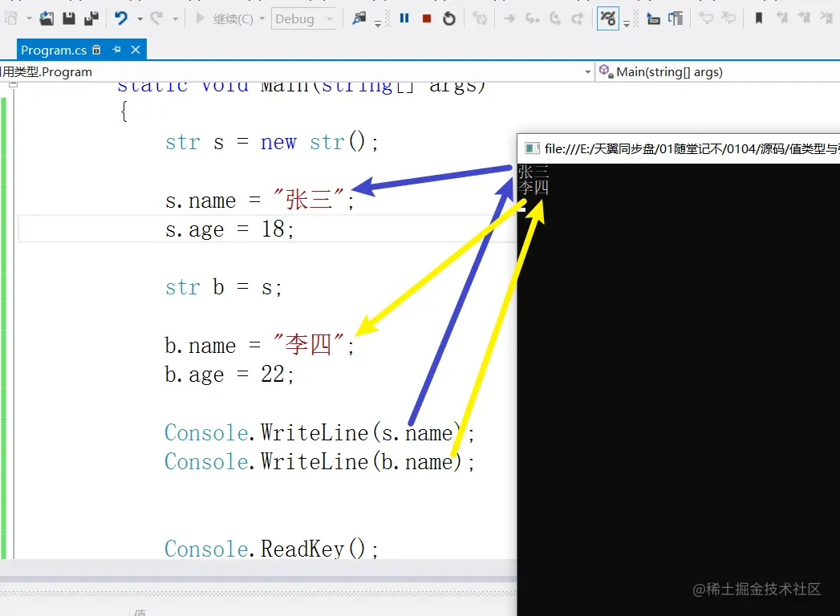Click the Save All icon
The height and width of the screenshot is (616, 840).
[91, 18]
